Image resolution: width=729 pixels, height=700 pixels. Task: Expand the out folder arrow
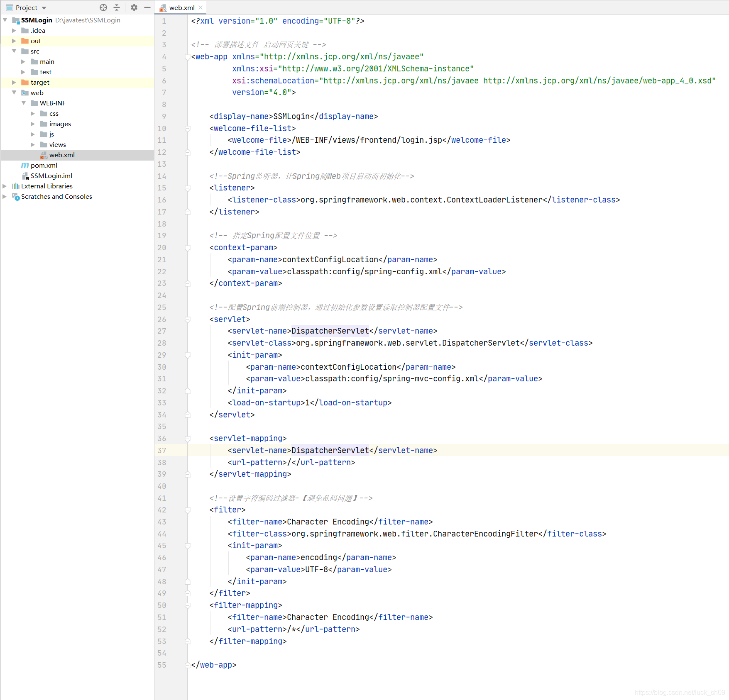pos(14,41)
